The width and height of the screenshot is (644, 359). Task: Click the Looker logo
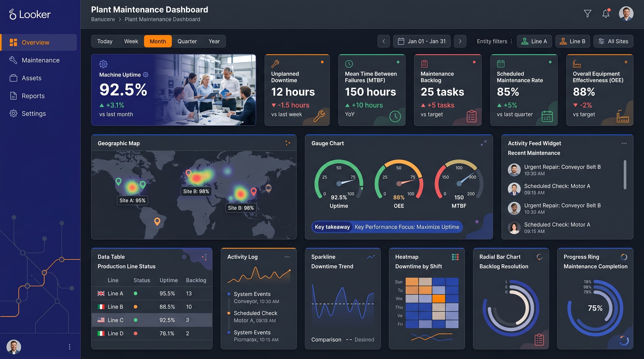click(x=30, y=14)
